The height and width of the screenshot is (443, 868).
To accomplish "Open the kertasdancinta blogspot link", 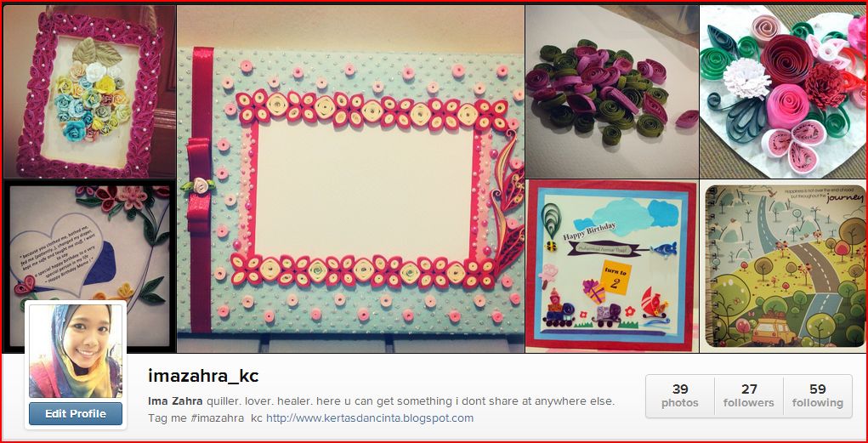I will (370, 418).
